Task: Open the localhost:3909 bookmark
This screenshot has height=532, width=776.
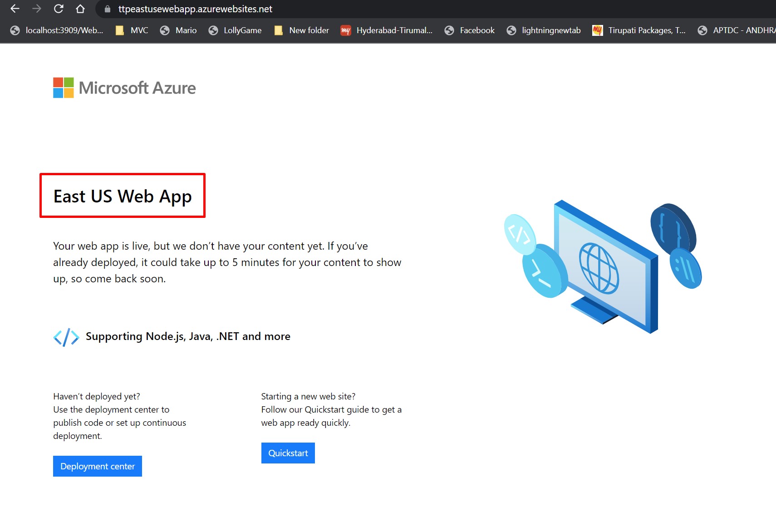Action: point(57,30)
